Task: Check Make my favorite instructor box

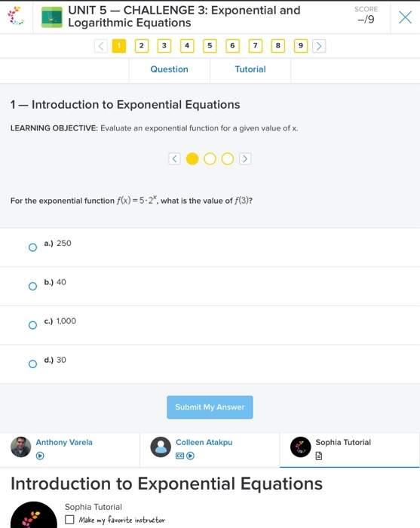Action: [69, 520]
